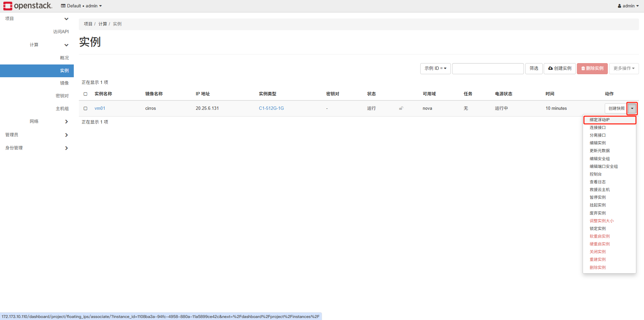644x320 pixels.
Task: Open the 更多操作 dropdown
Action: pos(624,68)
